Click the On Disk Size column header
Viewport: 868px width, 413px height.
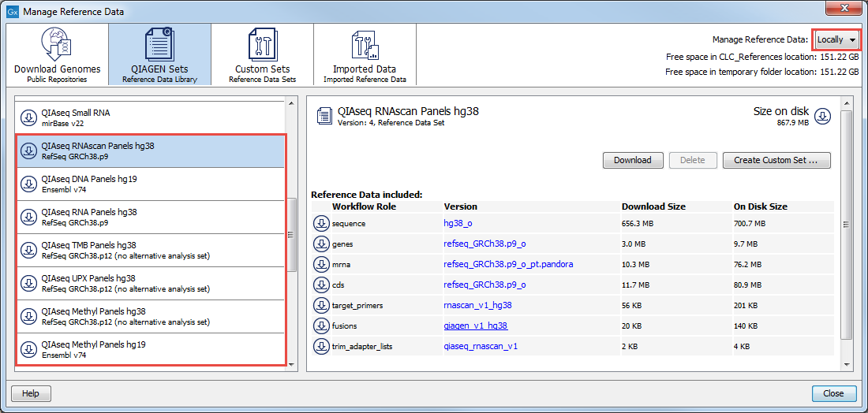761,206
